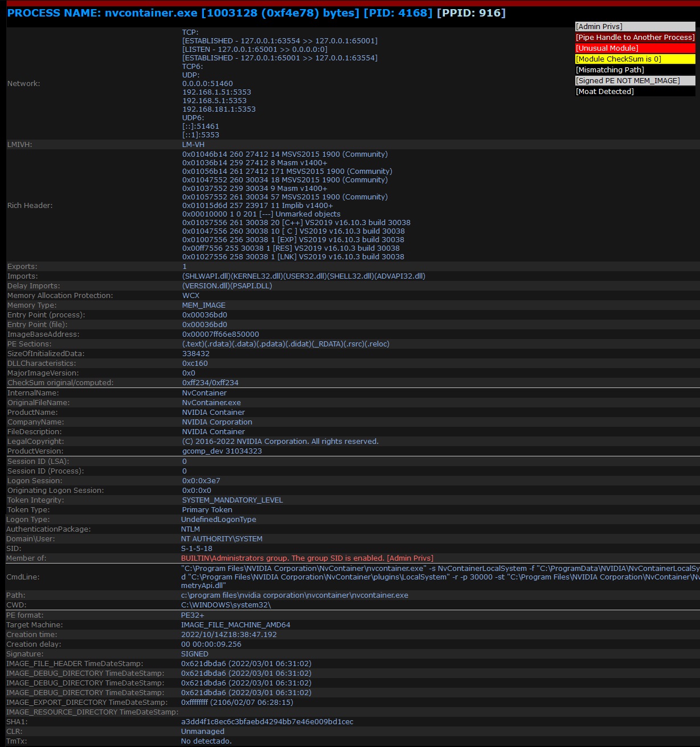The height and width of the screenshot is (747, 700).
Task: Click the PPID: 916 text in the heading
Action: [x=471, y=13]
